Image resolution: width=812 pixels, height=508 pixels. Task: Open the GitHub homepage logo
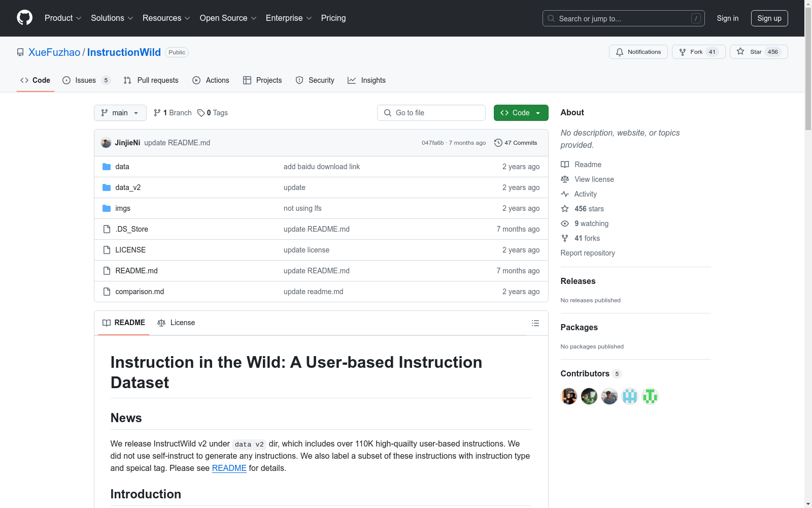click(x=24, y=18)
